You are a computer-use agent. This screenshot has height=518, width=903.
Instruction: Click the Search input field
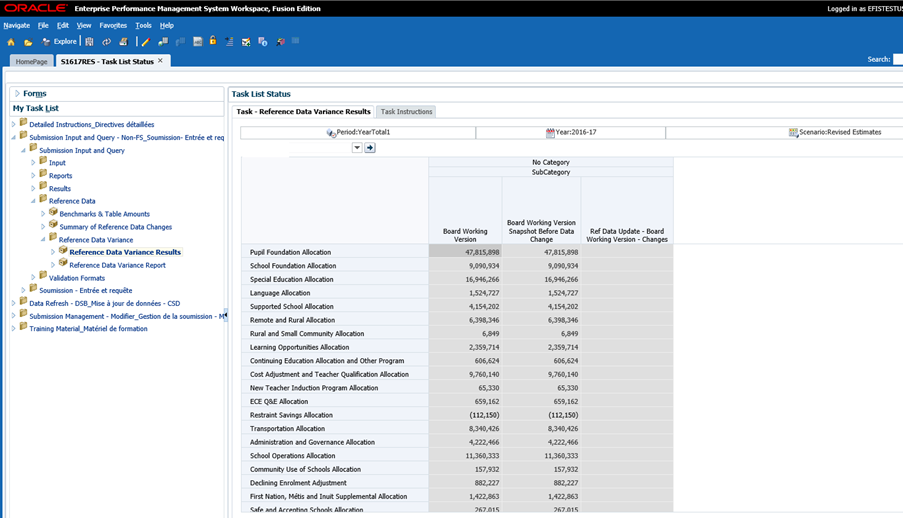click(898, 59)
